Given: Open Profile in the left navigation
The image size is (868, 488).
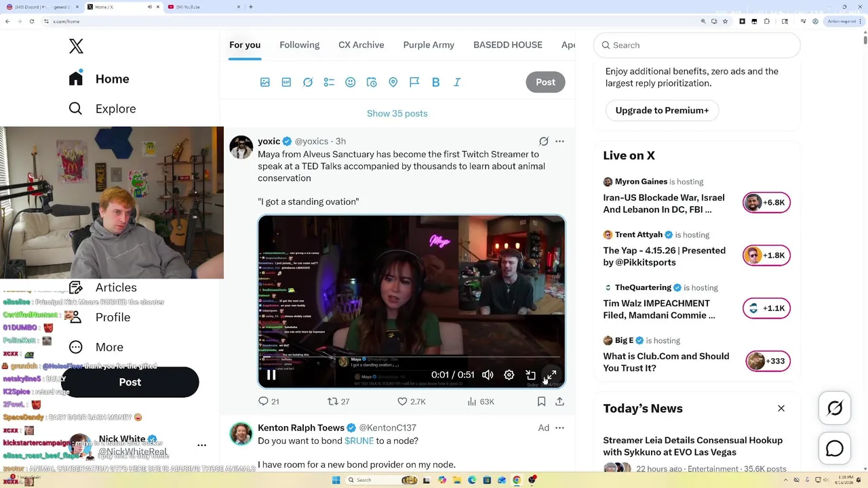Looking at the screenshot, I should point(100,317).
